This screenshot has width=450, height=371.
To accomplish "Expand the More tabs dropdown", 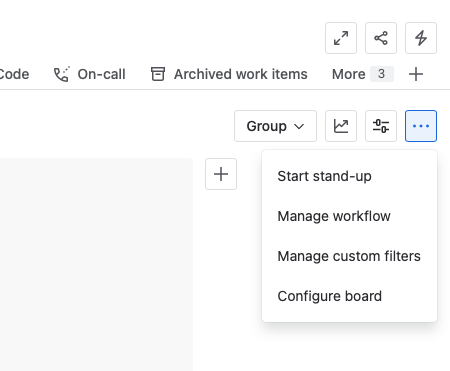I will tap(363, 74).
